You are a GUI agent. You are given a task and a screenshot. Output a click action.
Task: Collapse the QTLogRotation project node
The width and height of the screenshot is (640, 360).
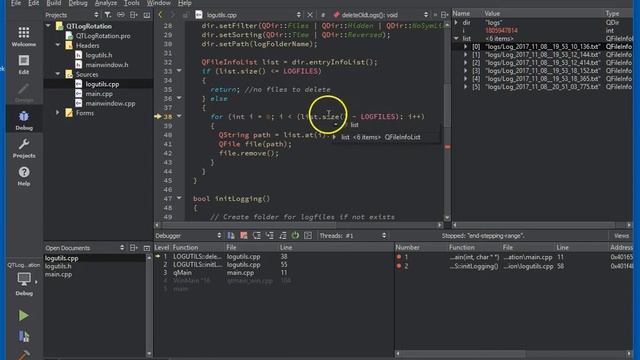49,26
